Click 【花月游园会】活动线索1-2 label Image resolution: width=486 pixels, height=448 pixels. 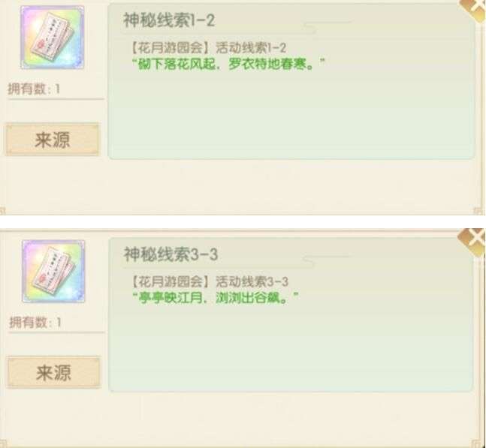coord(208,48)
